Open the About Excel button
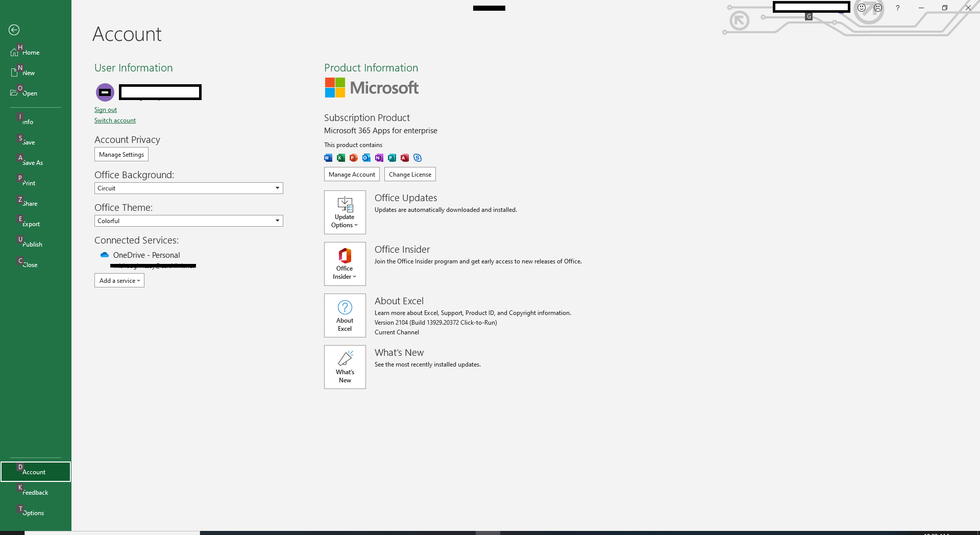The height and width of the screenshot is (535, 980). point(345,315)
